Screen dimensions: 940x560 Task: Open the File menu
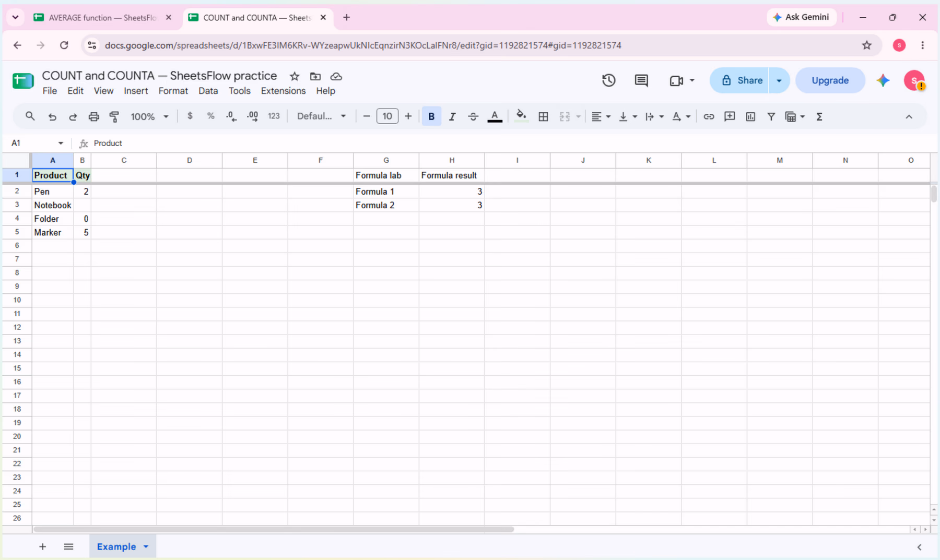coord(50,91)
